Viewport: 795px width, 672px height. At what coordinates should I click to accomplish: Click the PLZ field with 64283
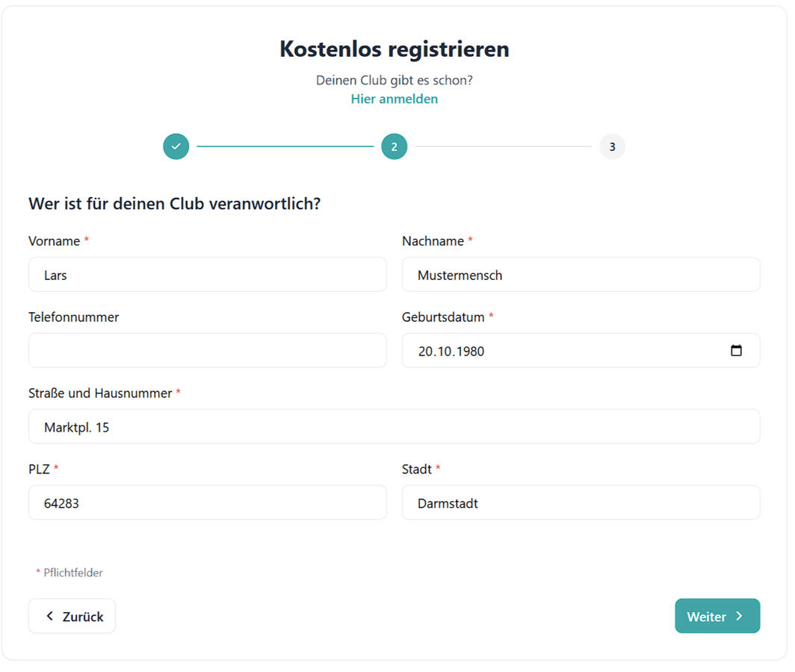[x=208, y=503]
